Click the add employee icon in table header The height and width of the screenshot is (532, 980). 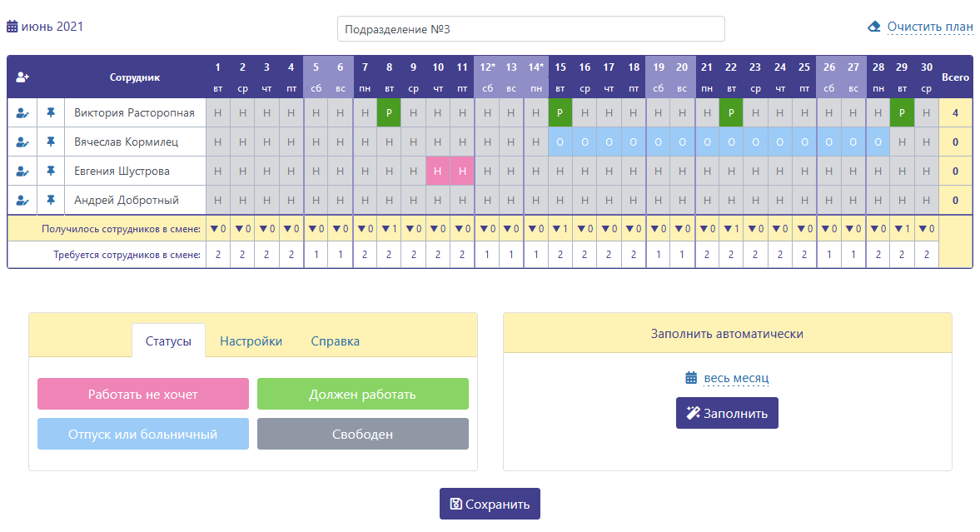click(x=22, y=77)
